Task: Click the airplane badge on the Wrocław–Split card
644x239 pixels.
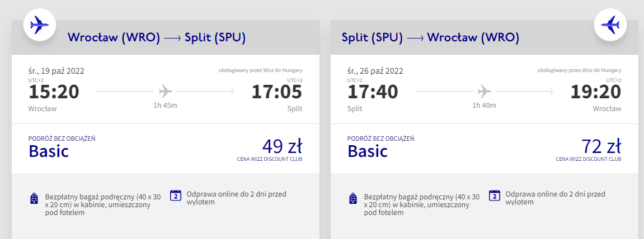Action: [x=39, y=25]
